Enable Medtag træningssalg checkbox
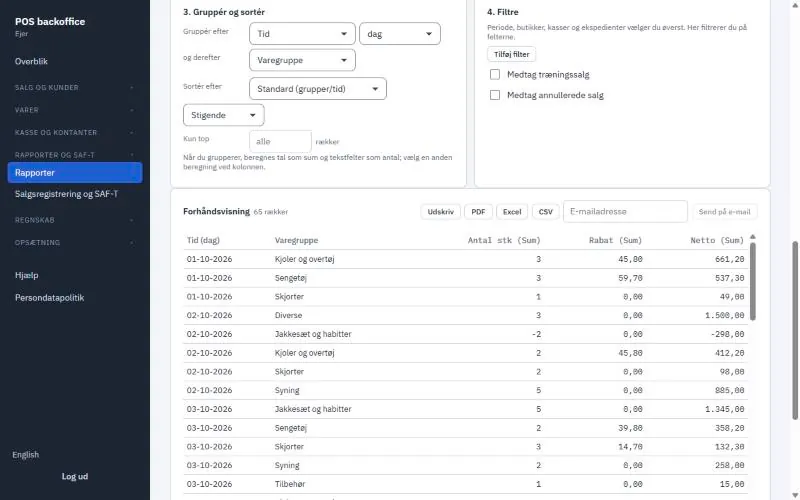 point(494,74)
